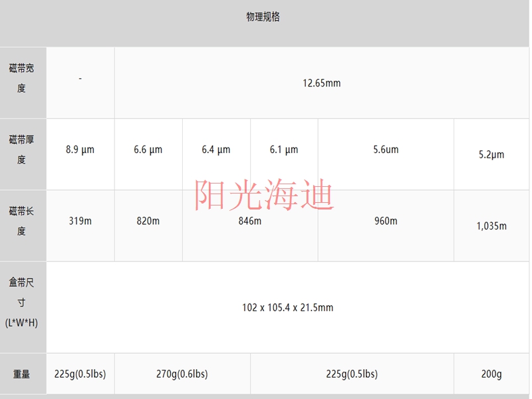This screenshot has height=399, width=532.
Task: Click the 102 x 105.4 x 21.5mm dimensions
Action: tap(288, 307)
